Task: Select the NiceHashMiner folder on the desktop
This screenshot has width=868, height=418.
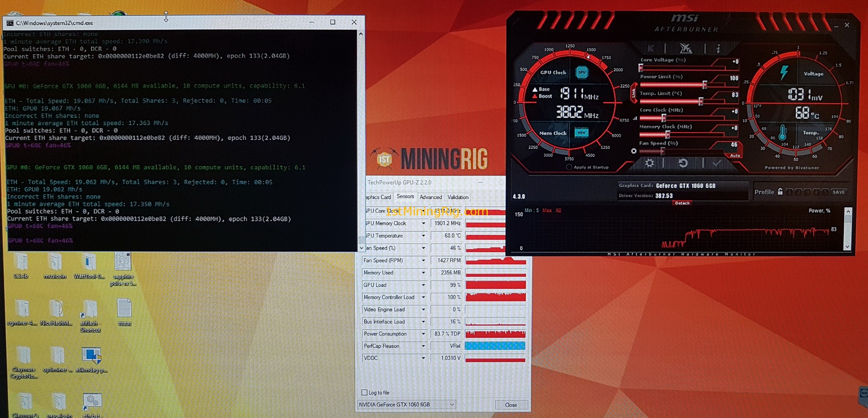Action: pyautogui.click(x=56, y=313)
